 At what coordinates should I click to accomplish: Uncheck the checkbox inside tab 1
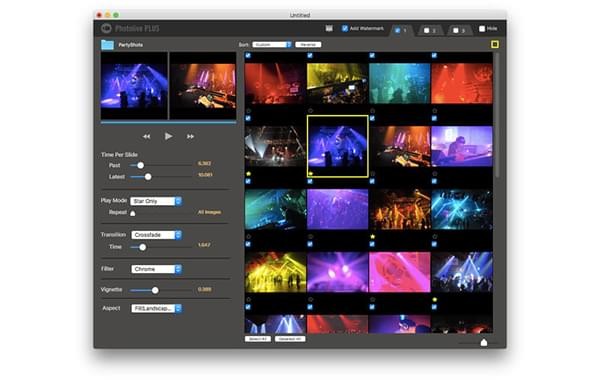[x=398, y=30]
